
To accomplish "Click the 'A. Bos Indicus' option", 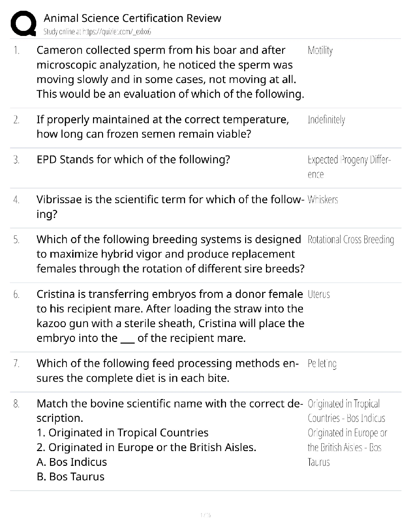I will pos(72,462).
